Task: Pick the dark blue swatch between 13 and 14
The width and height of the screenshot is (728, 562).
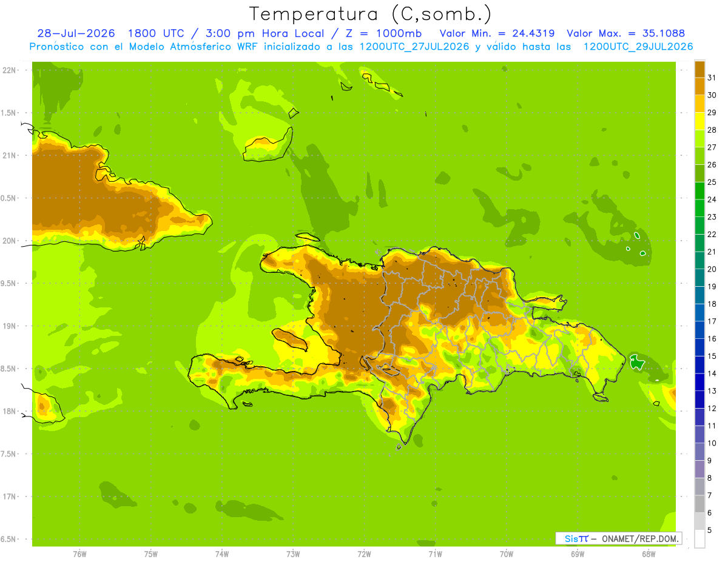Action: (x=699, y=382)
